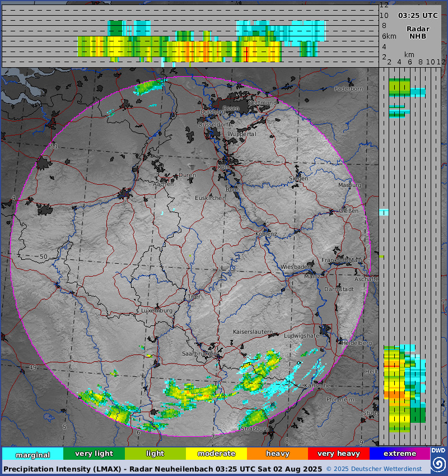
Task: Click the right-side vertical cross-section panel
Action: pos(410,256)
